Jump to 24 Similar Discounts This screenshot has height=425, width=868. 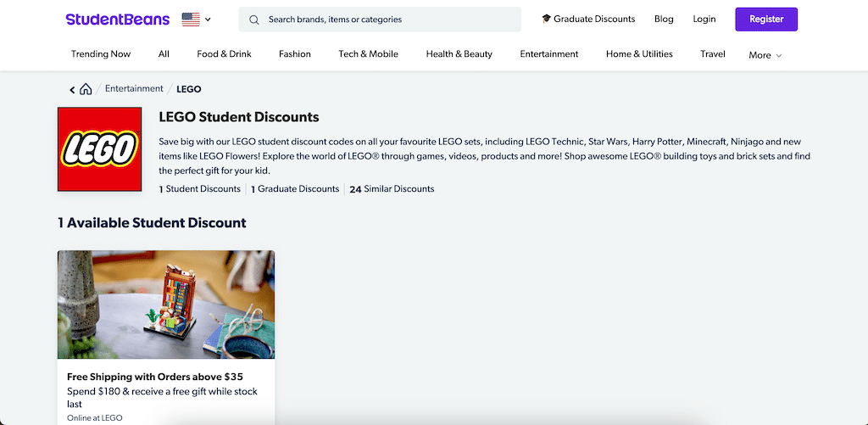point(392,189)
